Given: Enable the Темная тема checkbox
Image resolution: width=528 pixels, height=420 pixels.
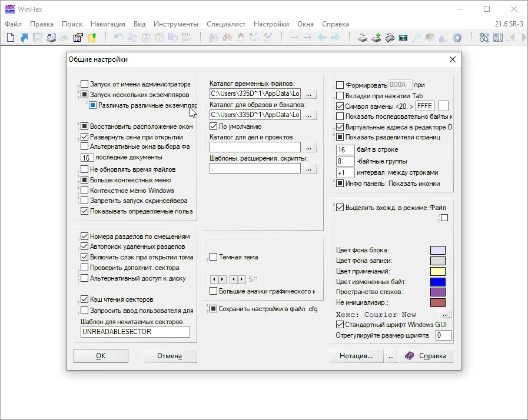Looking at the screenshot, I should 214,257.
